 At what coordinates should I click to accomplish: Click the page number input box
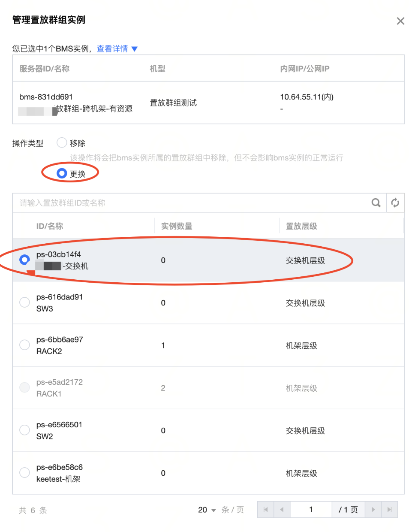tap(311, 510)
